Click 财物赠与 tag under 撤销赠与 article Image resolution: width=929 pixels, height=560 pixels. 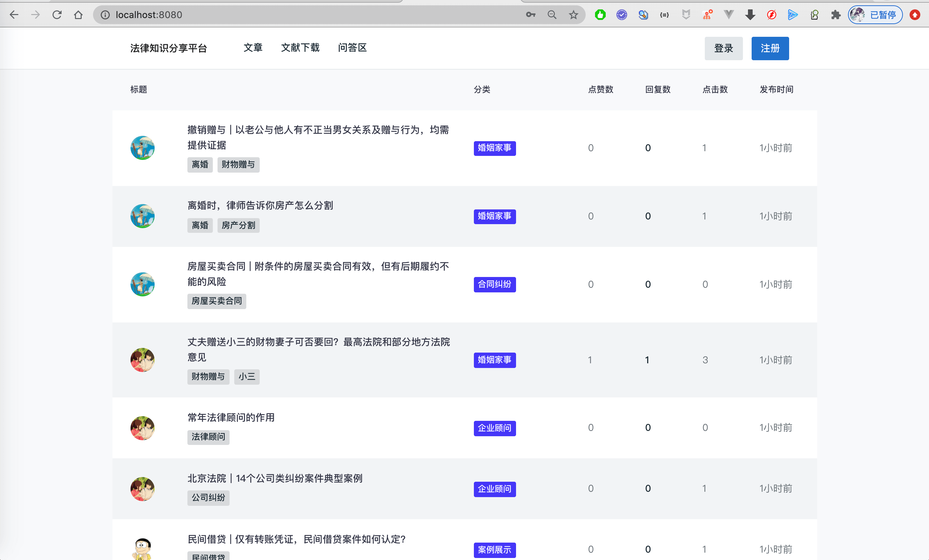point(238,165)
